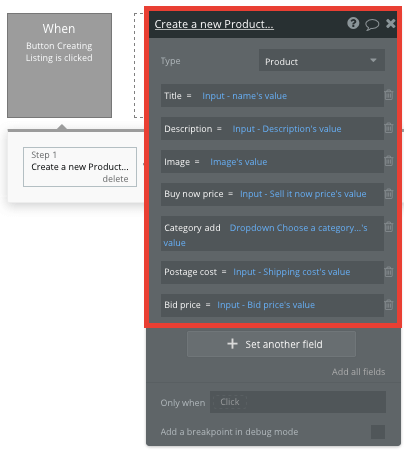Select the When Button Creating Listing event
This screenshot has height=450, width=404.
pyautogui.click(x=59, y=65)
